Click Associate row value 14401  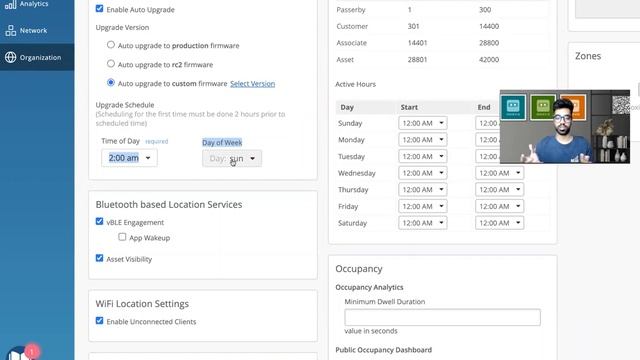(x=417, y=43)
